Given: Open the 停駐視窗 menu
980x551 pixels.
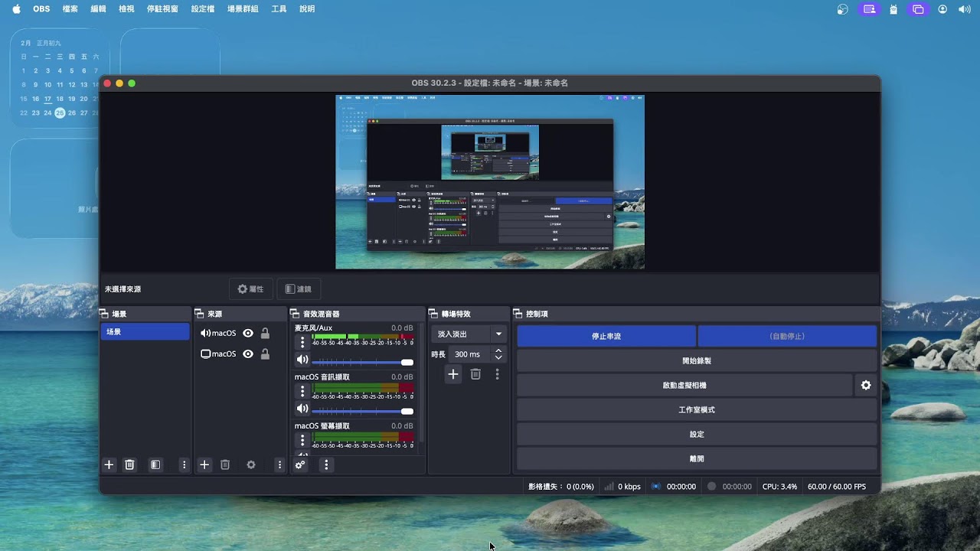Looking at the screenshot, I should pos(162,9).
